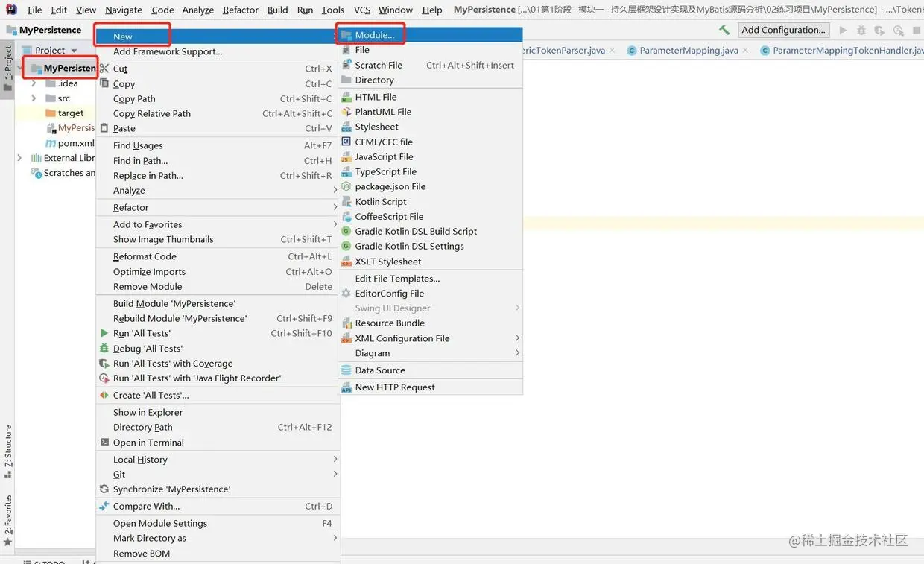Close the ParameterMapping.java tab
The image size is (924, 564).
746,51
